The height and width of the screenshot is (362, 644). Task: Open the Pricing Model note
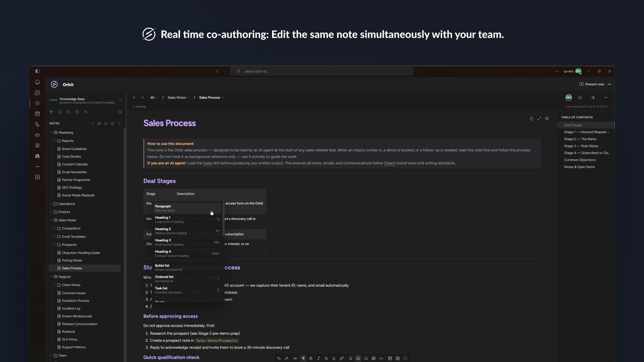coord(72,260)
